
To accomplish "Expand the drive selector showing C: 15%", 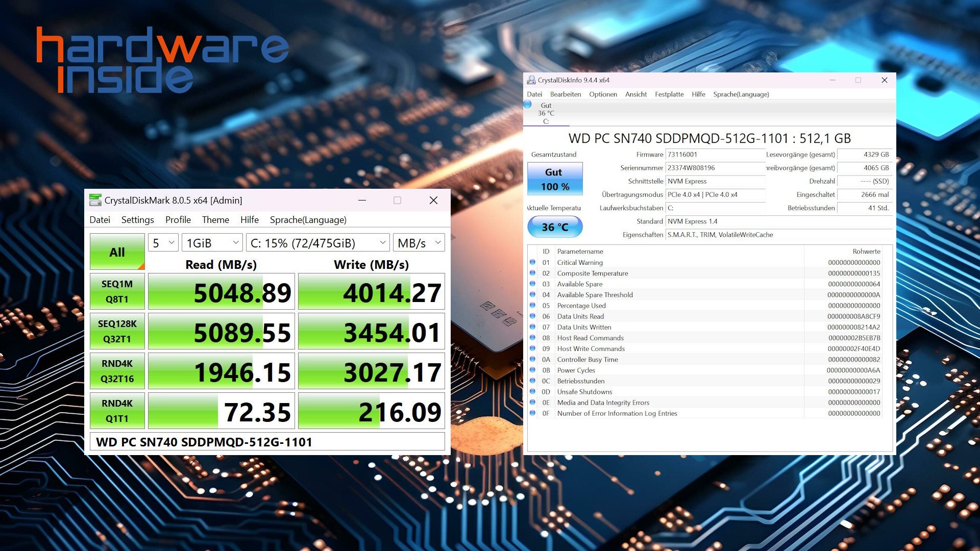I will click(x=317, y=243).
